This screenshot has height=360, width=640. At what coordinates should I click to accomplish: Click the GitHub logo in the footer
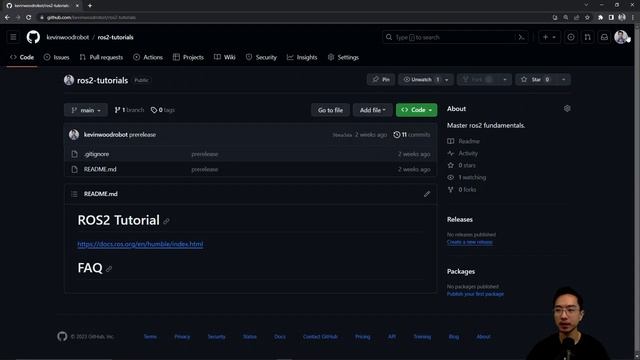(62, 336)
